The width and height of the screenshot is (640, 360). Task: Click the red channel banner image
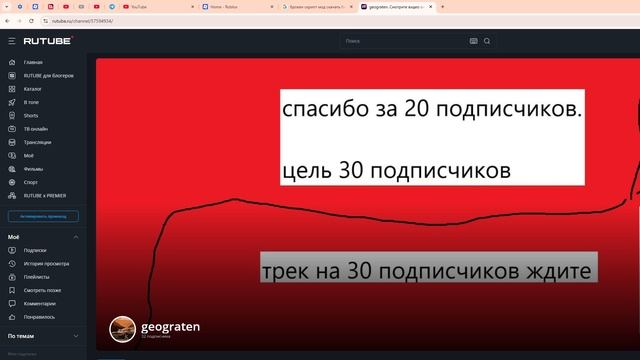point(368,204)
